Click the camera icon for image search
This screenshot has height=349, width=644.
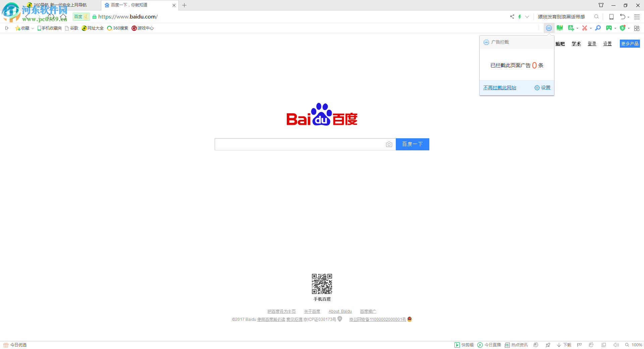[x=389, y=144]
